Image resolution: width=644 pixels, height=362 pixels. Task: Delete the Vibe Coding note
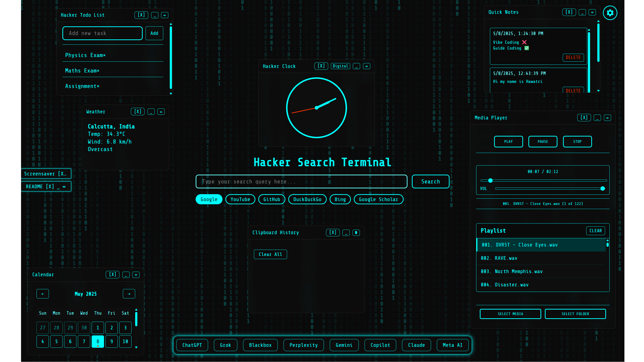[x=573, y=58]
